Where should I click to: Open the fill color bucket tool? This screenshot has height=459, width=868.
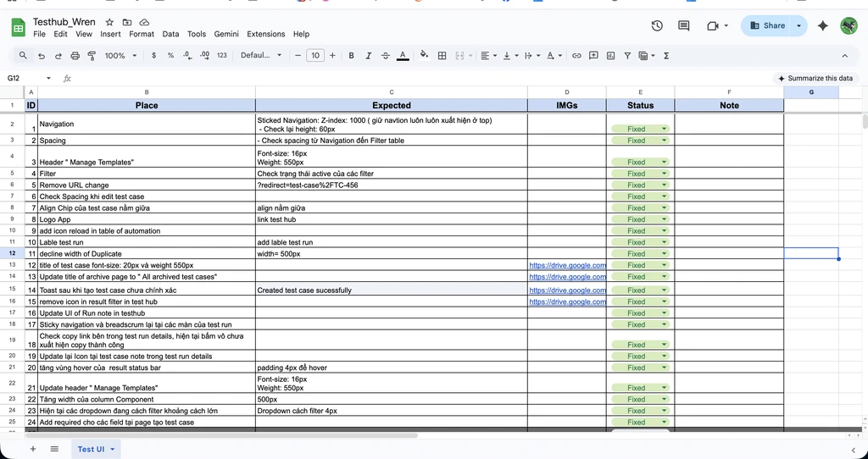(x=424, y=55)
